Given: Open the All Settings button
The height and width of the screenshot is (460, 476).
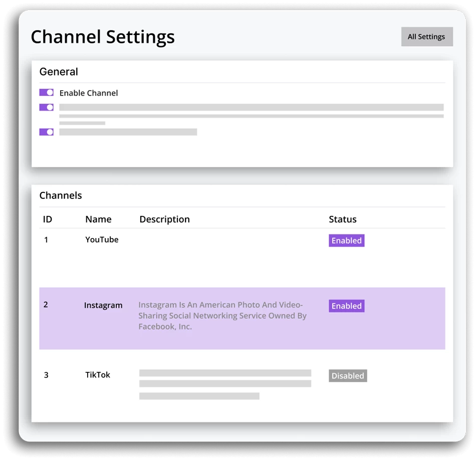Looking at the screenshot, I should point(427,37).
